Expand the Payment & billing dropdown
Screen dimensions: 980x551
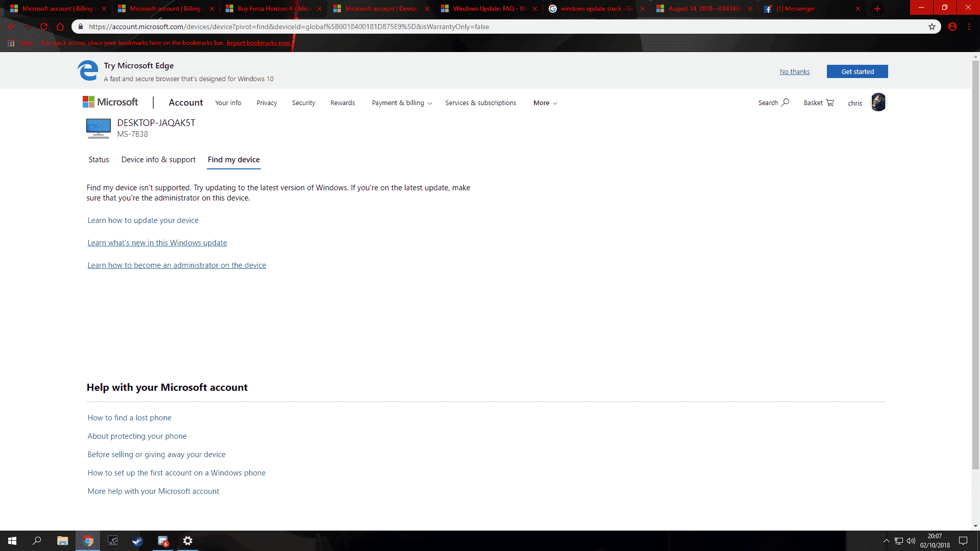tap(402, 103)
